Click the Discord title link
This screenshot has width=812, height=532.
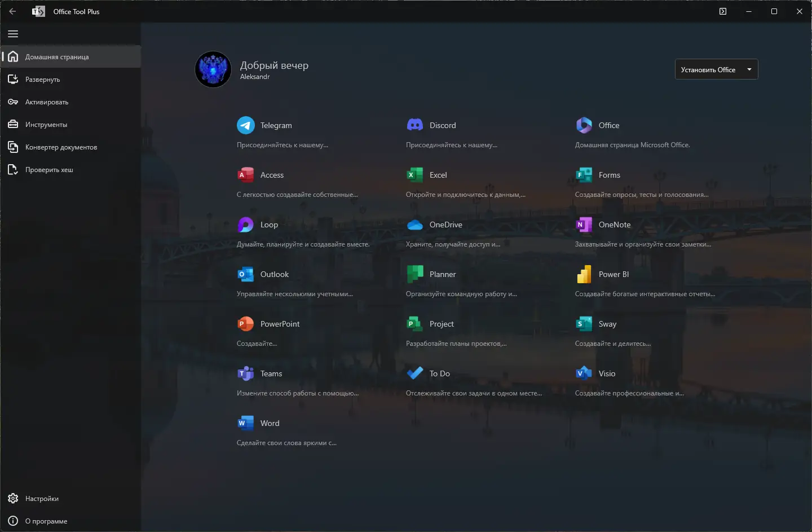(x=443, y=125)
